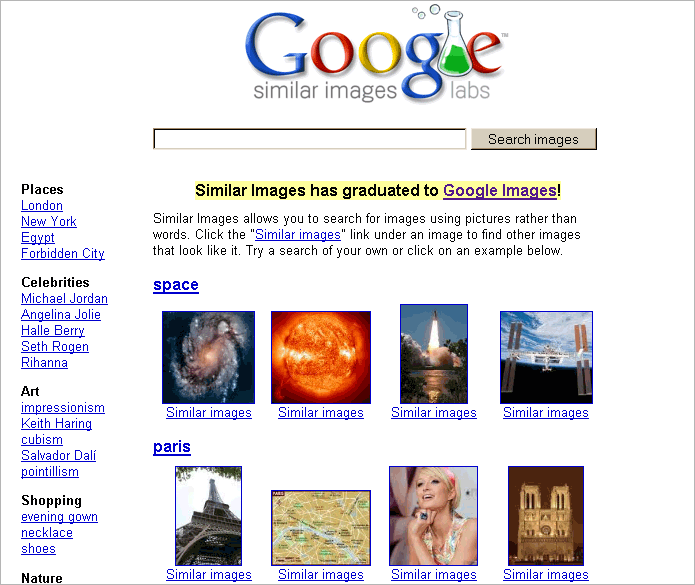695x585 pixels.
Task: Click the Search images button
Action: click(x=534, y=139)
